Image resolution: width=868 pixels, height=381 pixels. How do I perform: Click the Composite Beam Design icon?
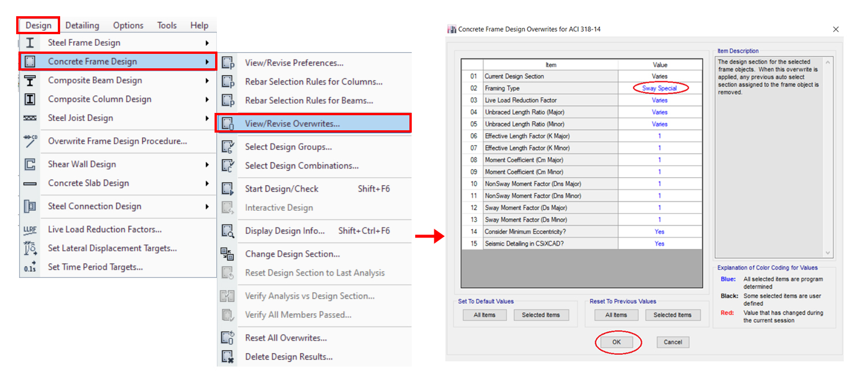coord(30,80)
